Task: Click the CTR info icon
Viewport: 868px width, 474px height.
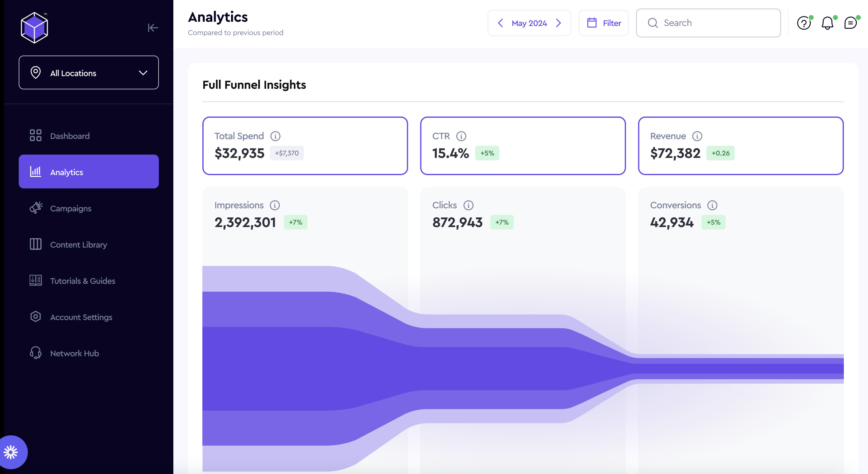Action: (461, 136)
